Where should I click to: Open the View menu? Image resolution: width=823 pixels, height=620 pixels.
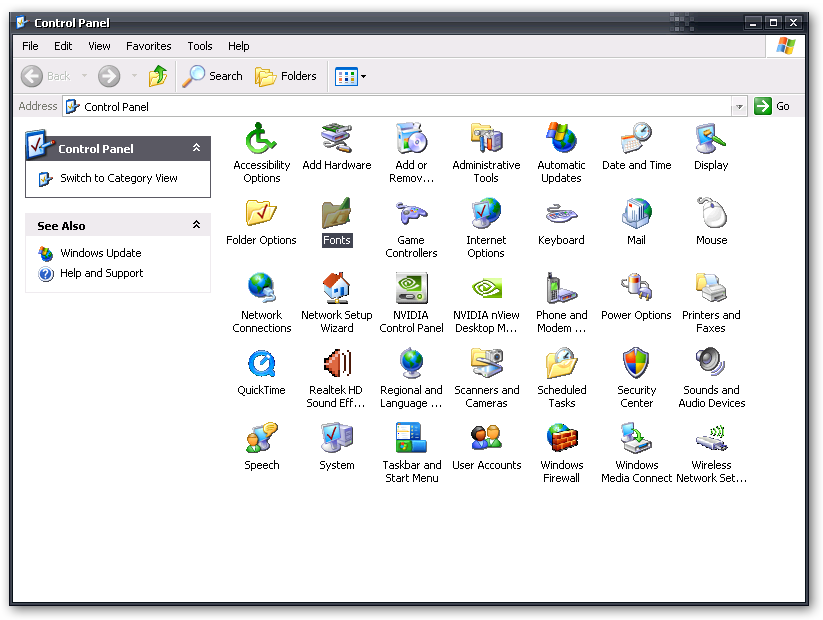click(99, 46)
